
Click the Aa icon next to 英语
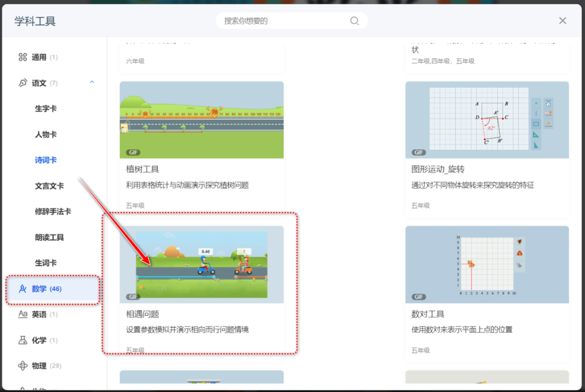(x=23, y=314)
